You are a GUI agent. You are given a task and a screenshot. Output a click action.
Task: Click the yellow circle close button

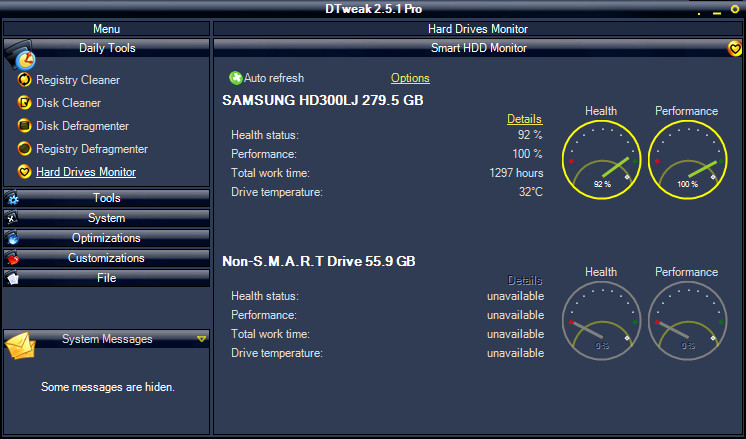click(x=735, y=9)
